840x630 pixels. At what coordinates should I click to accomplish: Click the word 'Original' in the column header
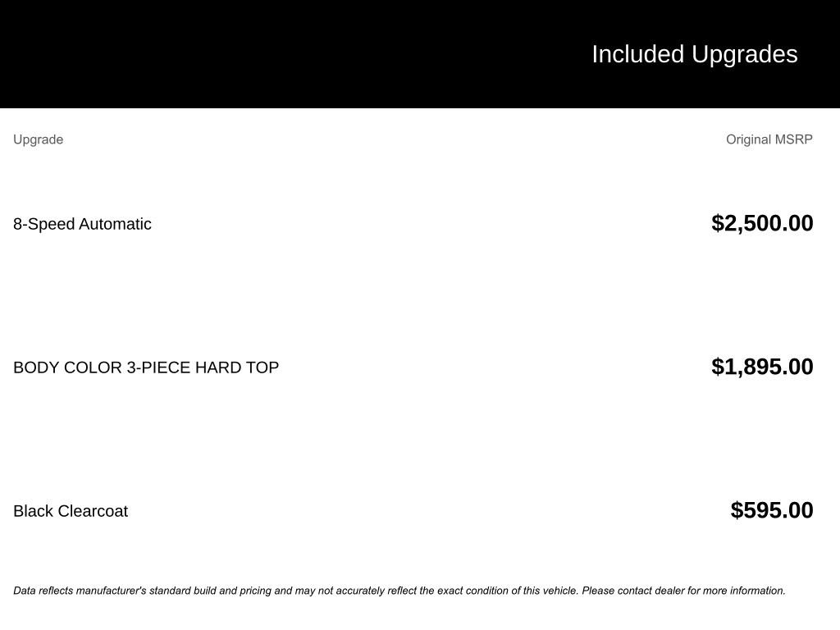(x=748, y=139)
